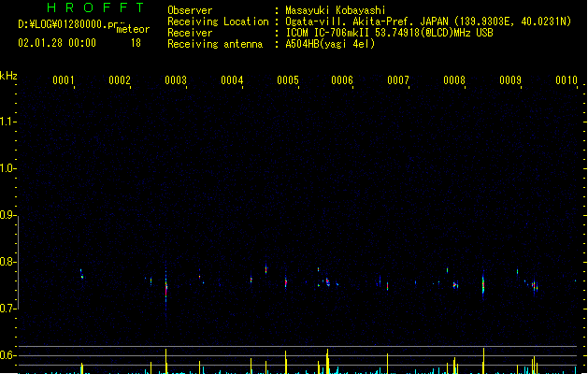Click the 'Observer' field label
588x374 pixels.
click(190, 10)
